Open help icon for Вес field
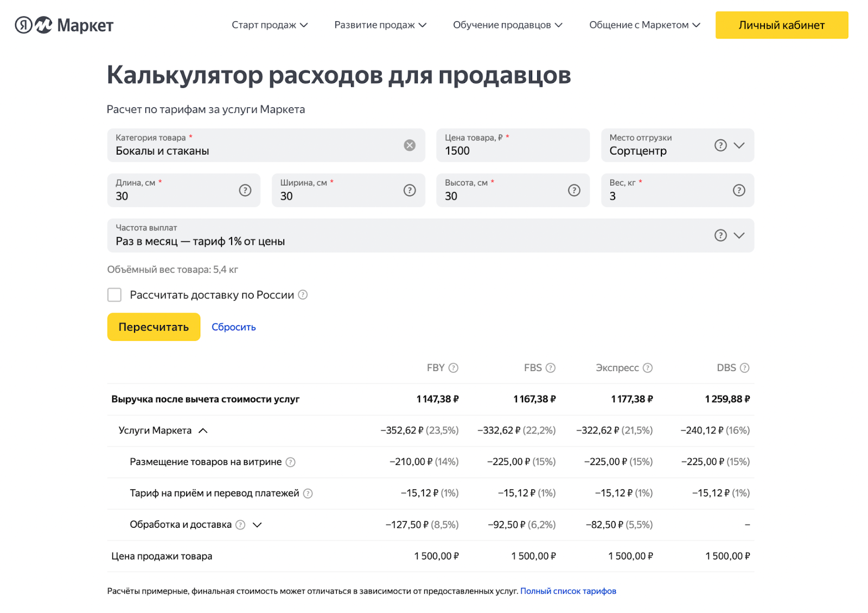Screen dimensions: 868x613 [x=739, y=190]
